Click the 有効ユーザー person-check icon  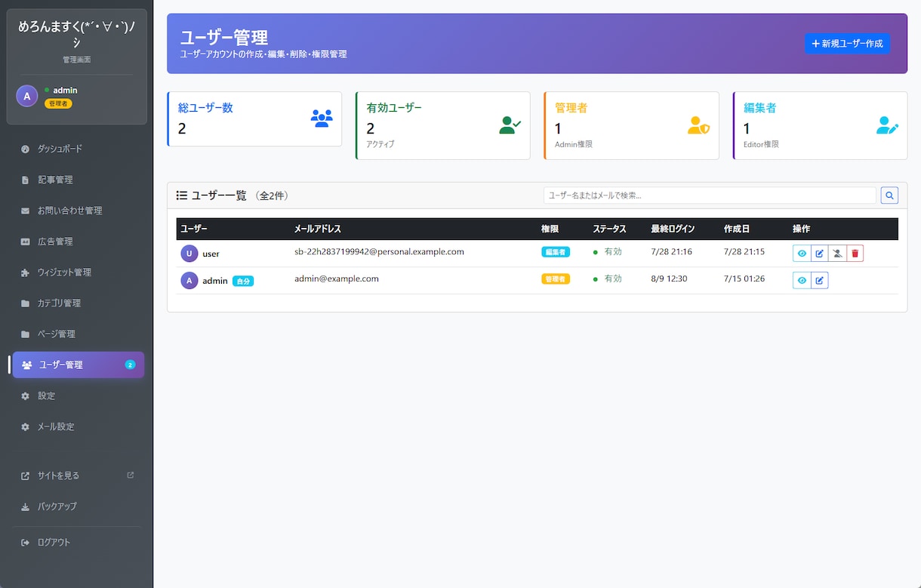click(x=510, y=125)
